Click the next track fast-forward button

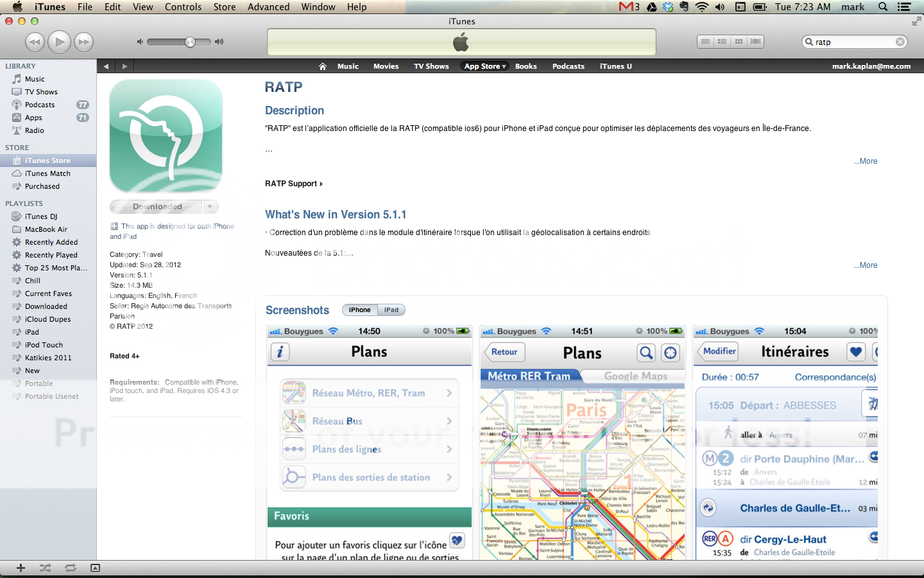point(84,42)
